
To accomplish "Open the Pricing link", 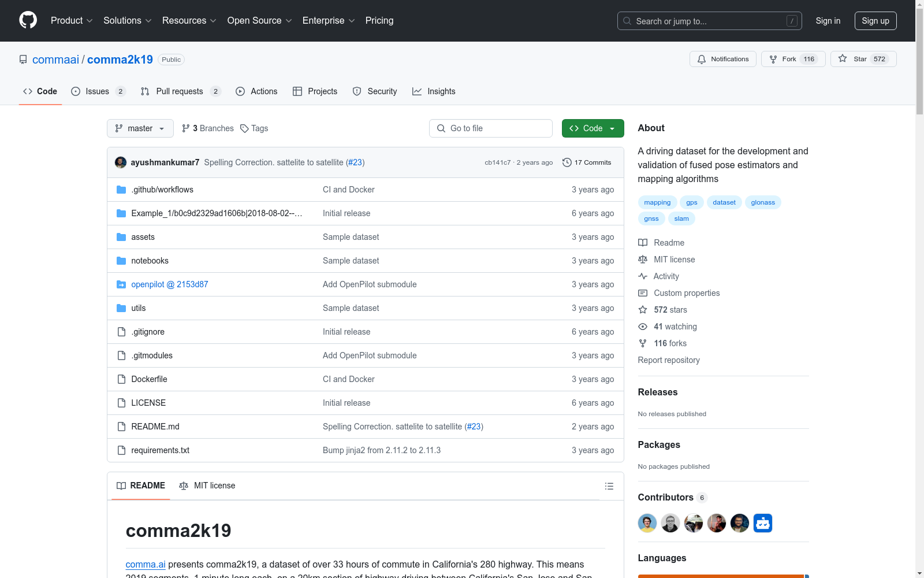I will [379, 21].
